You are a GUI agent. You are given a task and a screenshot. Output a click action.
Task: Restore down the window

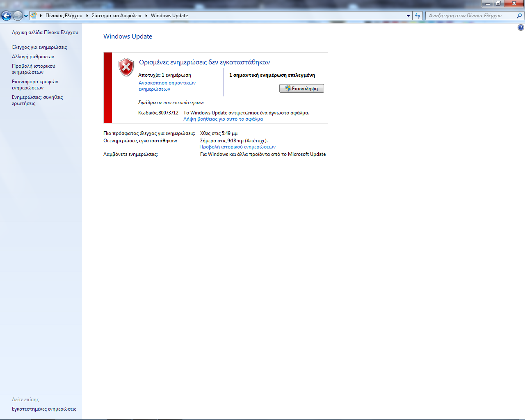point(498,3)
